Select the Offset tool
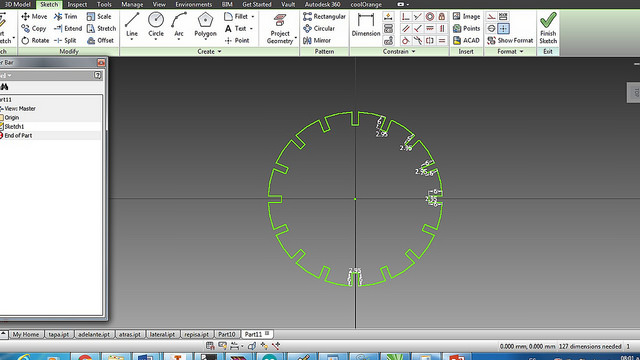640x360 pixels. pos(100,40)
